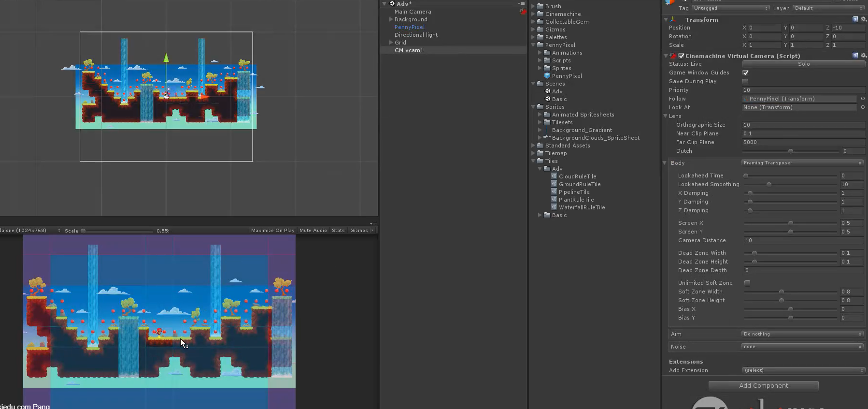Select PennyPixel object in Hierarchy
Screen dimensions: 868x409
[409, 27]
